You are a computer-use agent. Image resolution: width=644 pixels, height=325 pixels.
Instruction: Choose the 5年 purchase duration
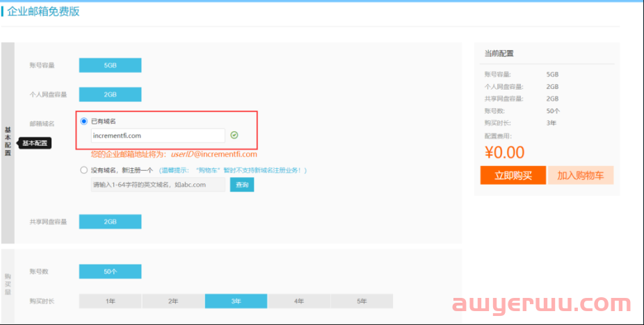(x=362, y=301)
